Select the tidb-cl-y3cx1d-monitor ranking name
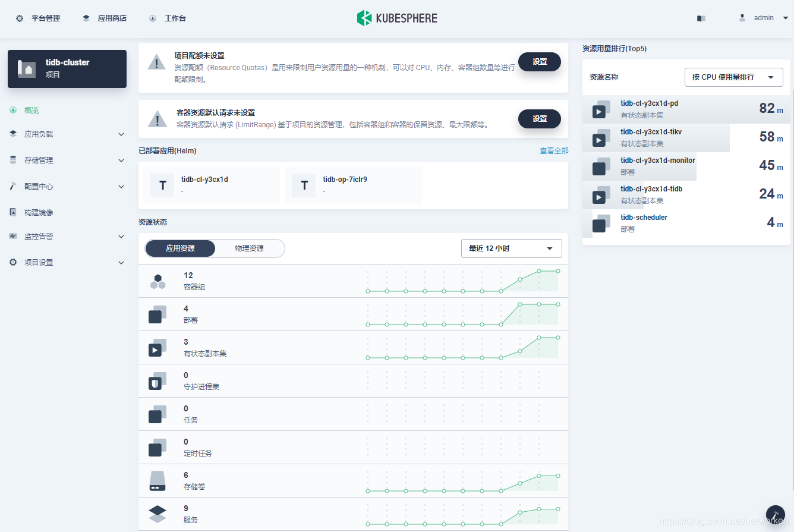794x532 pixels. click(658, 160)
